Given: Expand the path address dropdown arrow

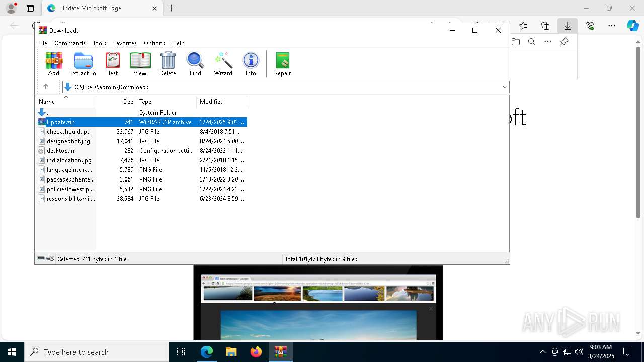Looking at the screenshot, I should [505, 87].
